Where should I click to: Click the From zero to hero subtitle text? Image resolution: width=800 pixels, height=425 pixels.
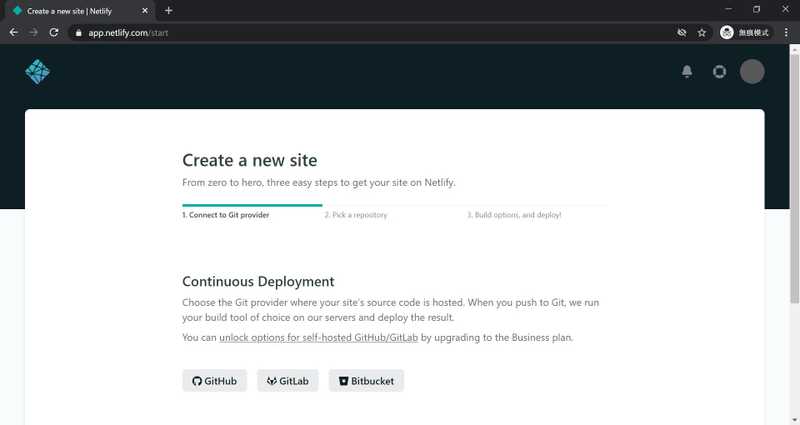319,183
